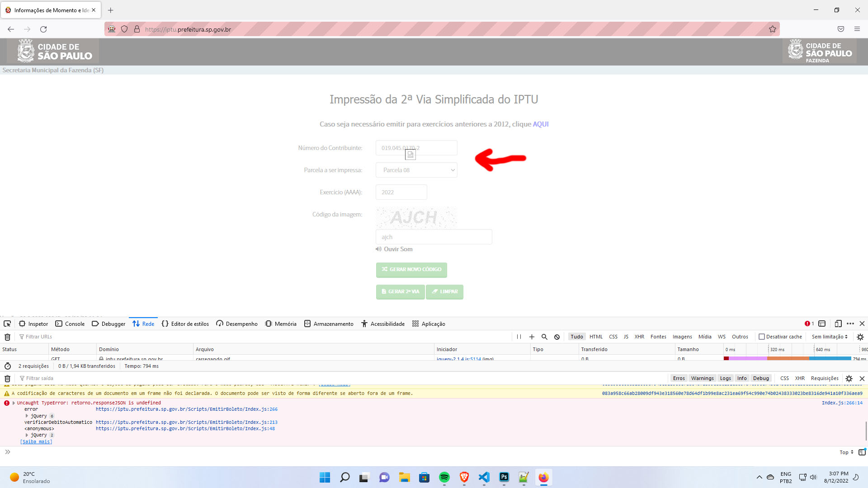Toggle the Debug console filter
Viewport: 868px width, 488px height.
coord(761,378)
